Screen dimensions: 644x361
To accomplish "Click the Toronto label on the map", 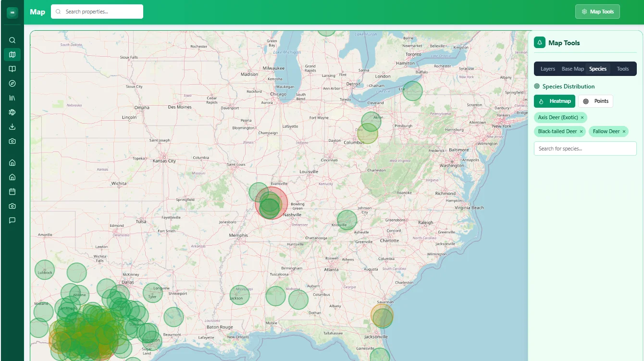I will coord(413,54).
